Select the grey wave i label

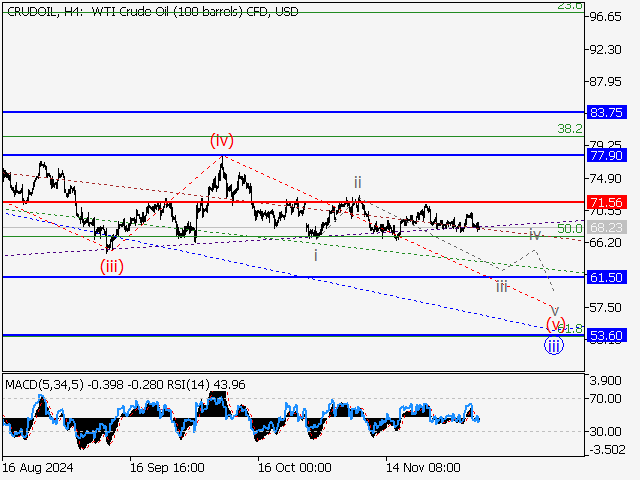(316, 255)
